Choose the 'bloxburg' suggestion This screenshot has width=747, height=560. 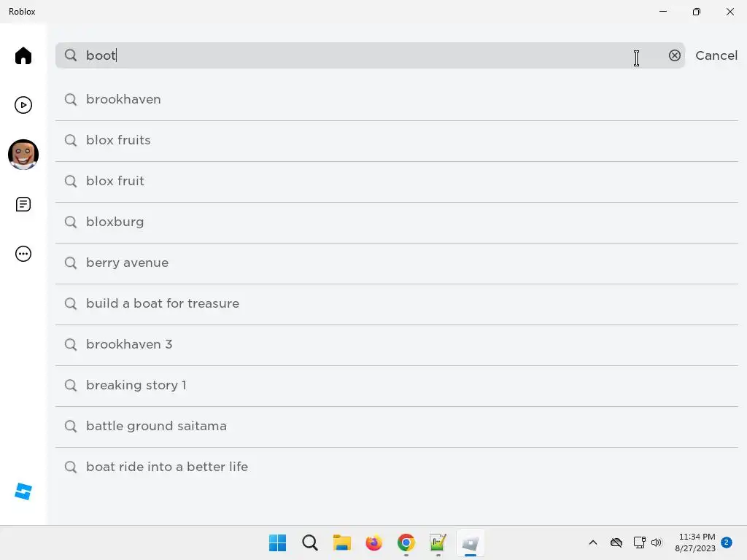coord(396,222)
